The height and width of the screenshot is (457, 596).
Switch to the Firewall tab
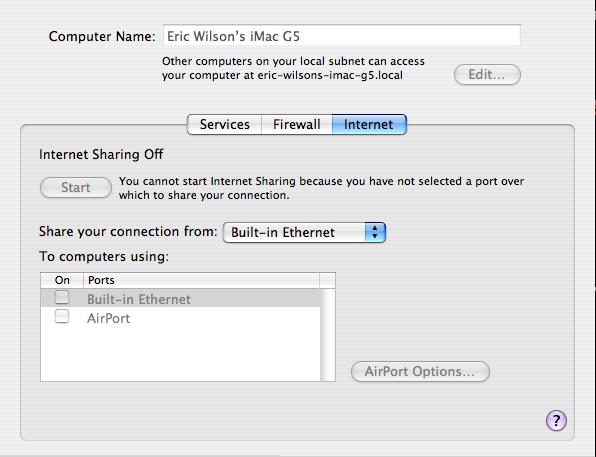pos(296,124)
